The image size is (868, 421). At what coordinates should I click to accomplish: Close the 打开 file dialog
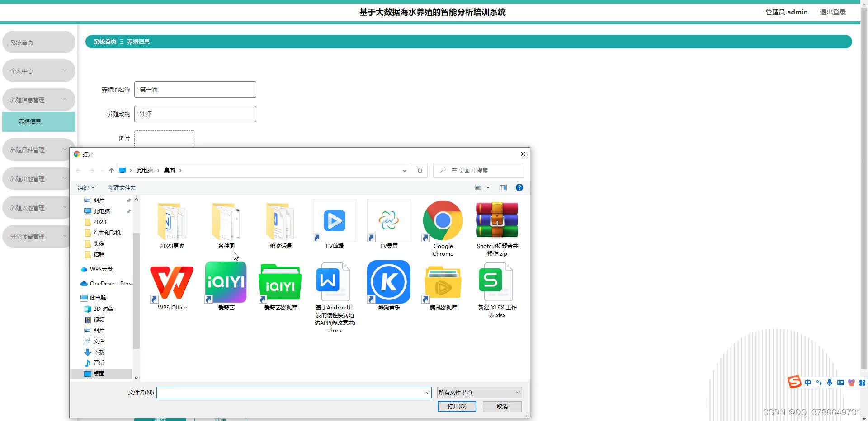click(x=523, y=154)
